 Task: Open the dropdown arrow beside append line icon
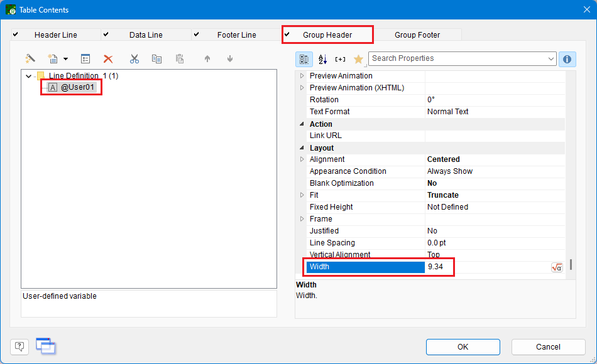click(65, 59)
